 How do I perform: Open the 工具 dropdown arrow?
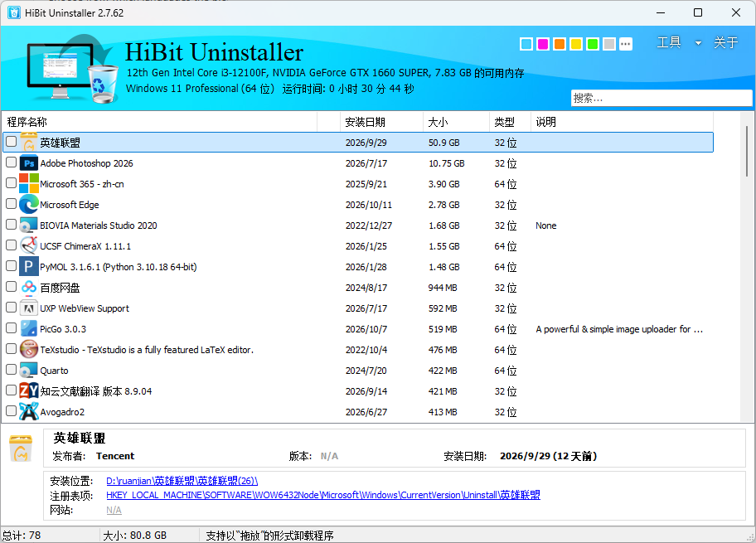pos(698,43)
